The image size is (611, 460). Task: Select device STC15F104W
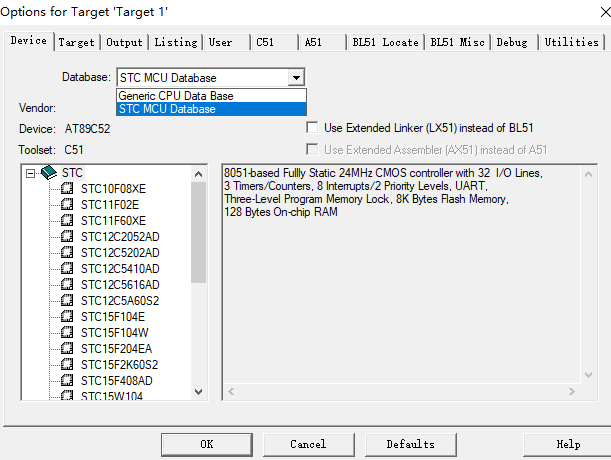point(115,333)
